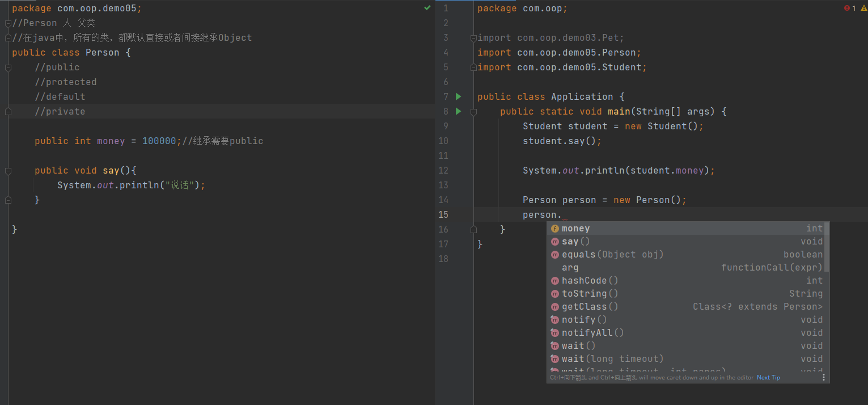868x405 pixels.
Task: Collapse the say() method in Person class
Action: [8, 171]
